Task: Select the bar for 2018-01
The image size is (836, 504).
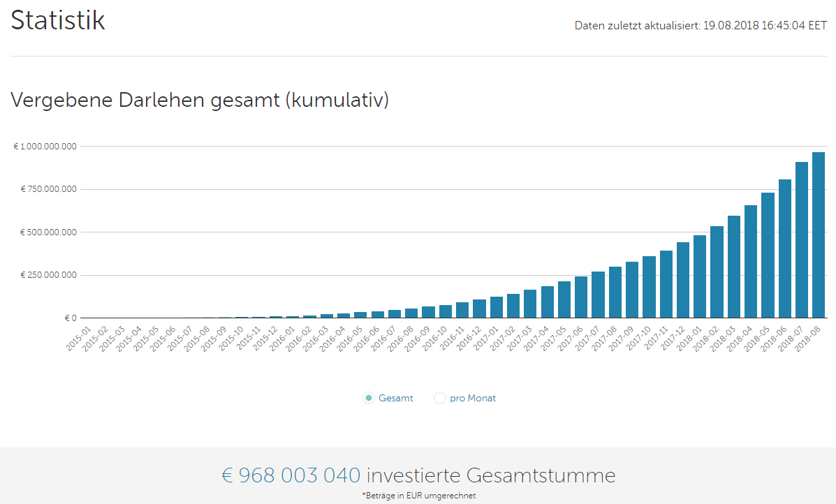Action: pos(700,277)
